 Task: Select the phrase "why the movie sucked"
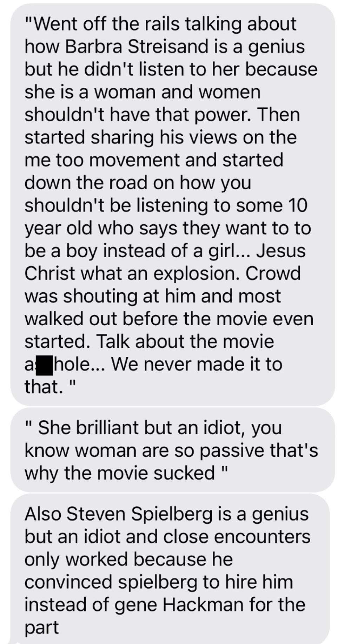coord(119,473)
